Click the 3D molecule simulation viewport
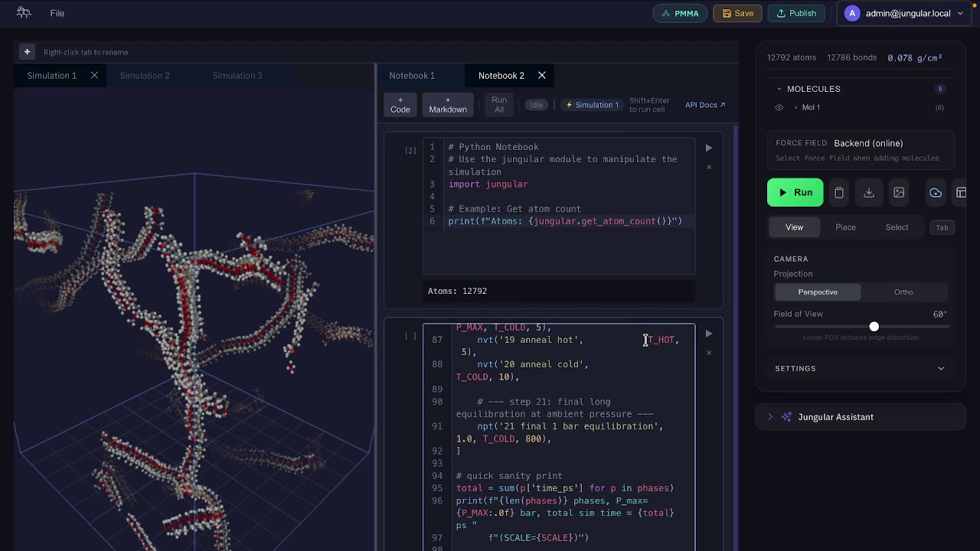This screenshot has width=980, height=551. (x=194, y=318)
